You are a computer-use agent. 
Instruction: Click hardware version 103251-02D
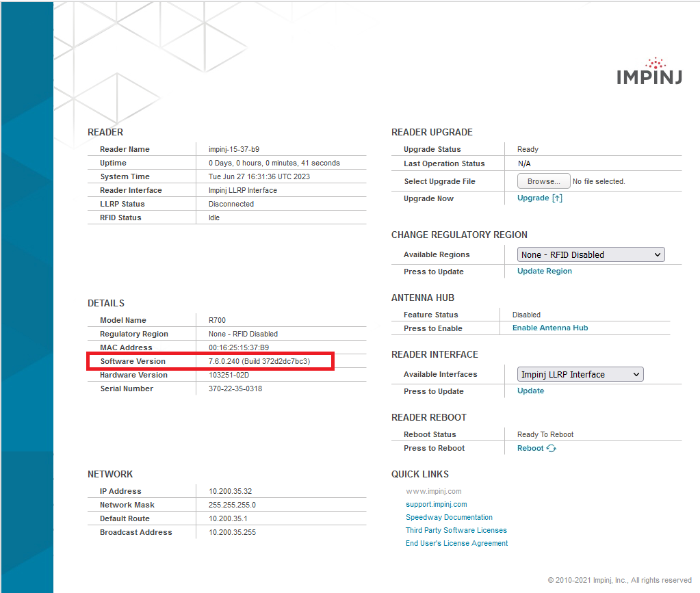(229, 375)
